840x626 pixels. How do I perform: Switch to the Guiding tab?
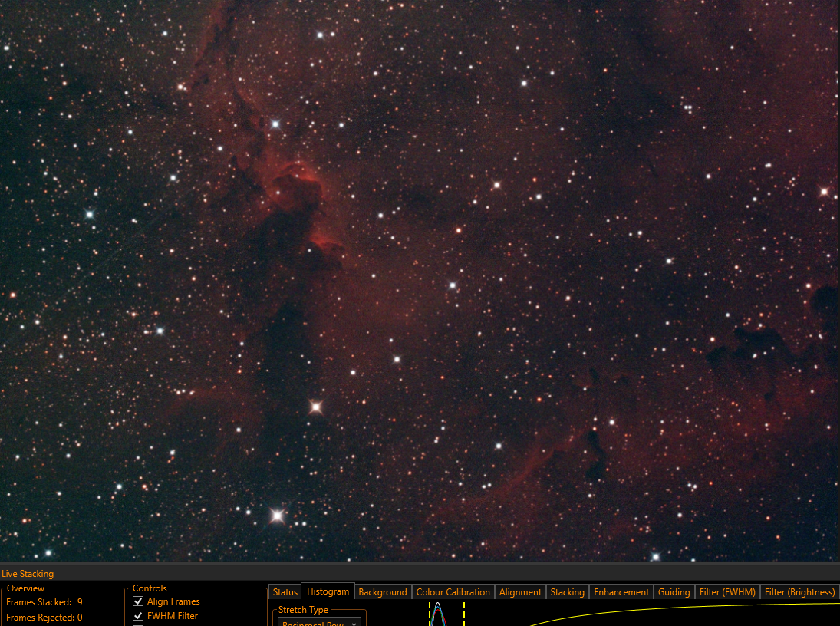coord(674,591)
